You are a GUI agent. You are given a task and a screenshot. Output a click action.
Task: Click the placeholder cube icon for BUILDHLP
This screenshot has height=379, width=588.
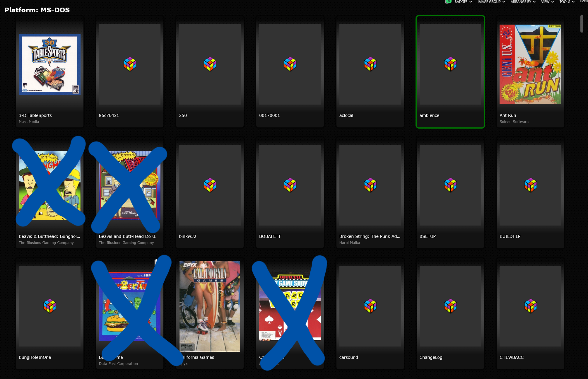click(x=531, y=185)
